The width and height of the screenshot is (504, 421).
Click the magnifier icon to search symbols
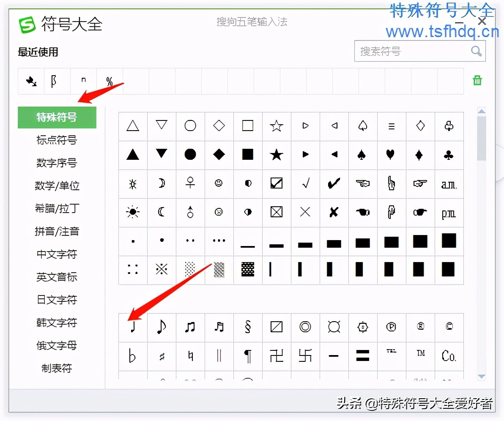pyautogui.click(x=476, y=51)
